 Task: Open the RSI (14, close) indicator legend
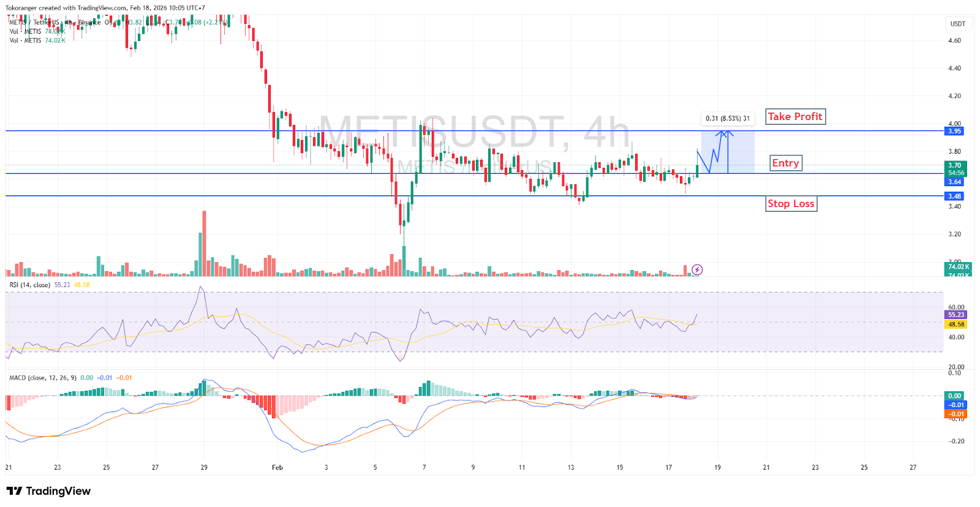click(30, 285)
